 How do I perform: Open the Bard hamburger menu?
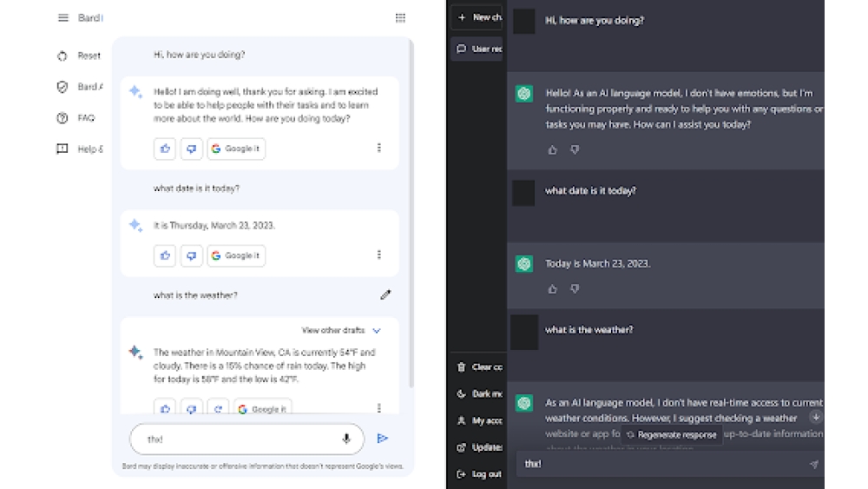click(63, 17)
